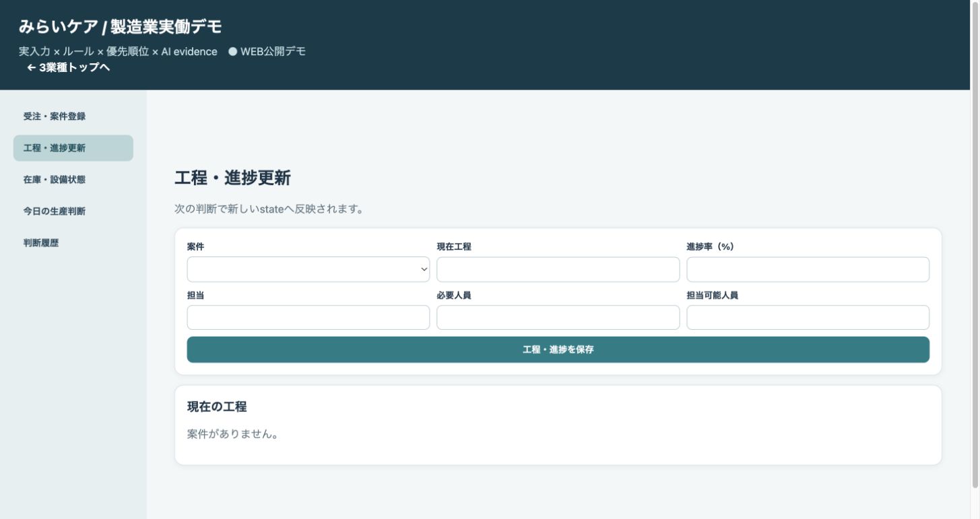This screenshot has width=980, height=519.
Task: Focus the 現在工程 input field
Action: coord(558,269)
